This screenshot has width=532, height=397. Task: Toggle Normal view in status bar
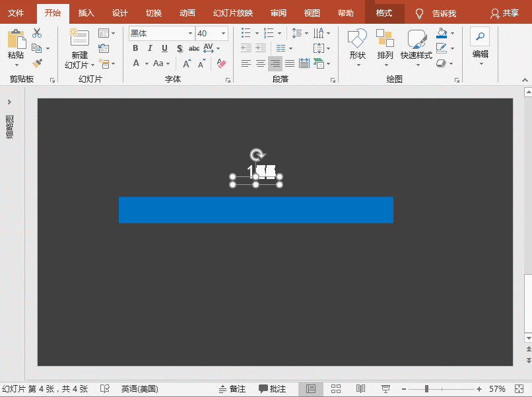point(310,389)
